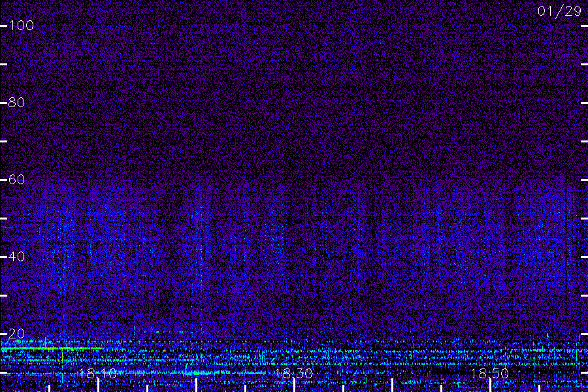
Task: Click the 20 frequency axis label
Action: (x=16, y=333)
